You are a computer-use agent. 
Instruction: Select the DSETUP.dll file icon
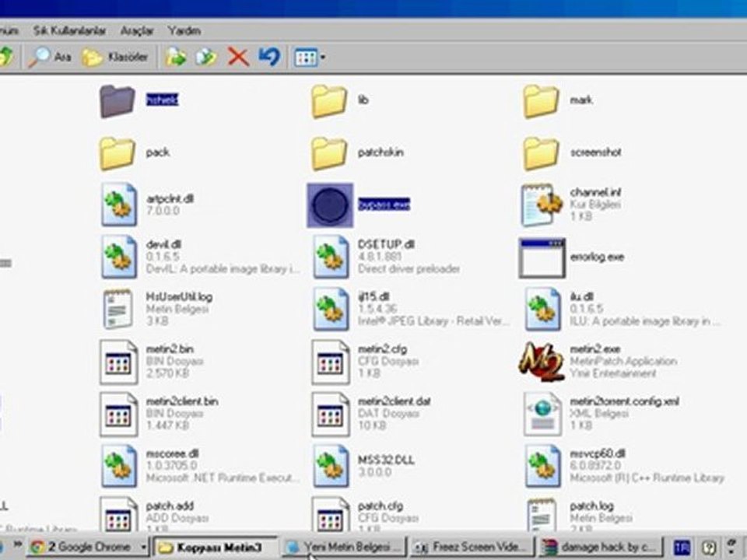pyautogui.click(x=331, y=257)
